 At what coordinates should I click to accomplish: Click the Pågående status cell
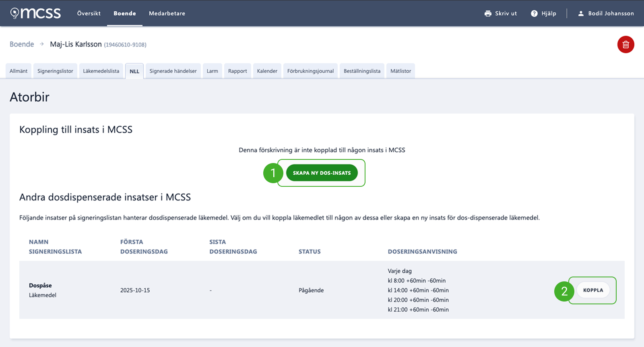311,290
